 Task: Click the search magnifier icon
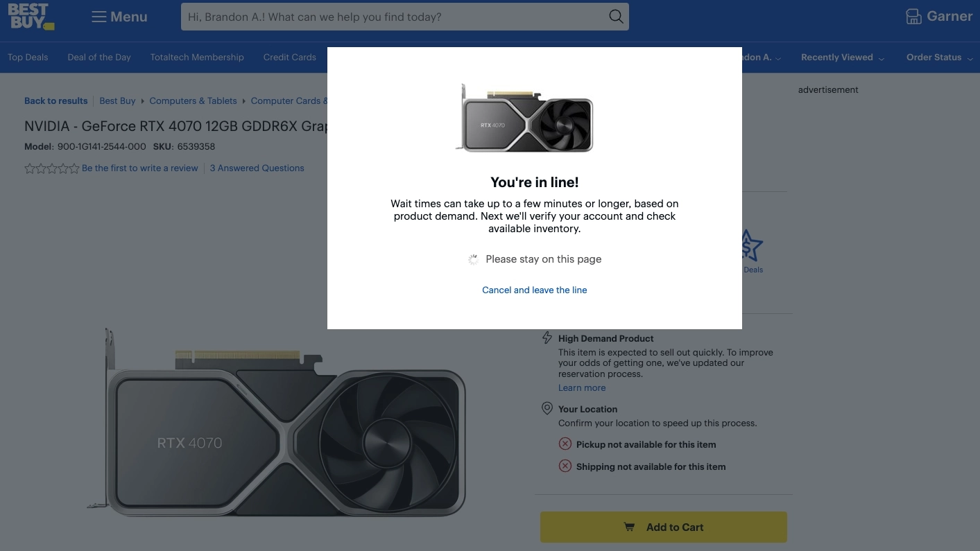click(x=616, y=17)
